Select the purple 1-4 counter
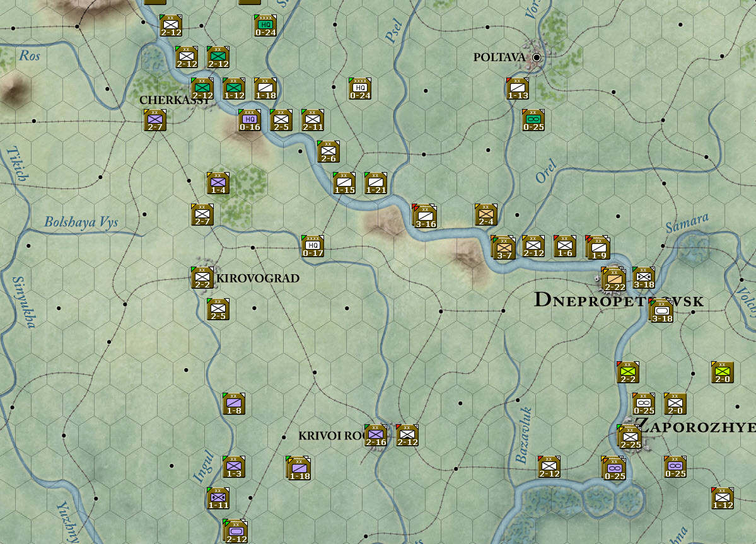Viewport: 756px width, 544px height. (x=218, y=183)
